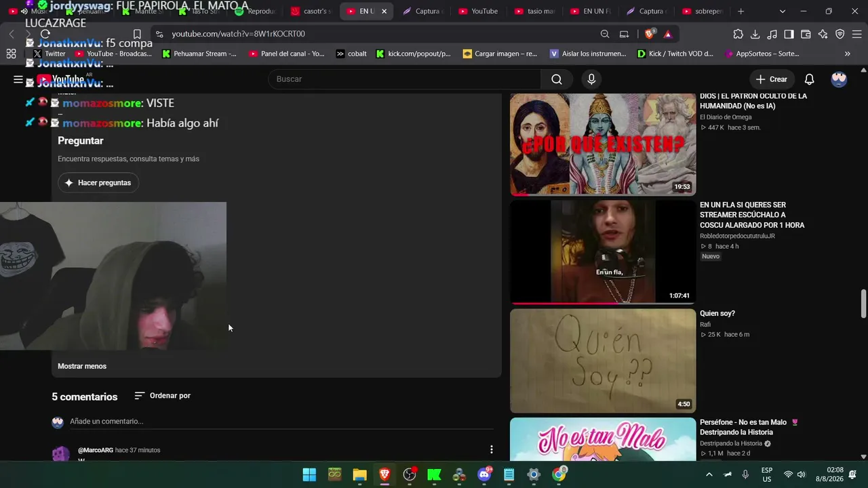The width and height of the screenshot is (868, 488).
Task: Click the YouTube search field
Action: (x=405, y=79)
